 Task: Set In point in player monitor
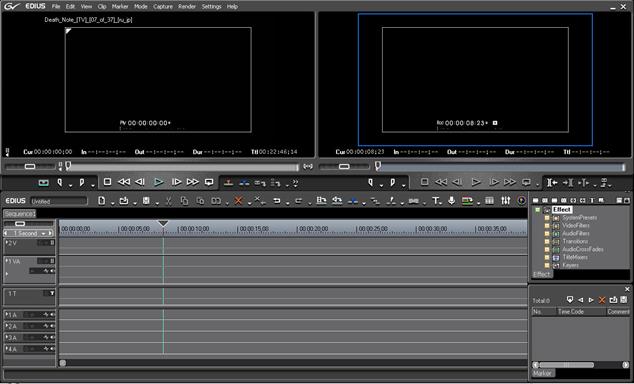point(60,183)
